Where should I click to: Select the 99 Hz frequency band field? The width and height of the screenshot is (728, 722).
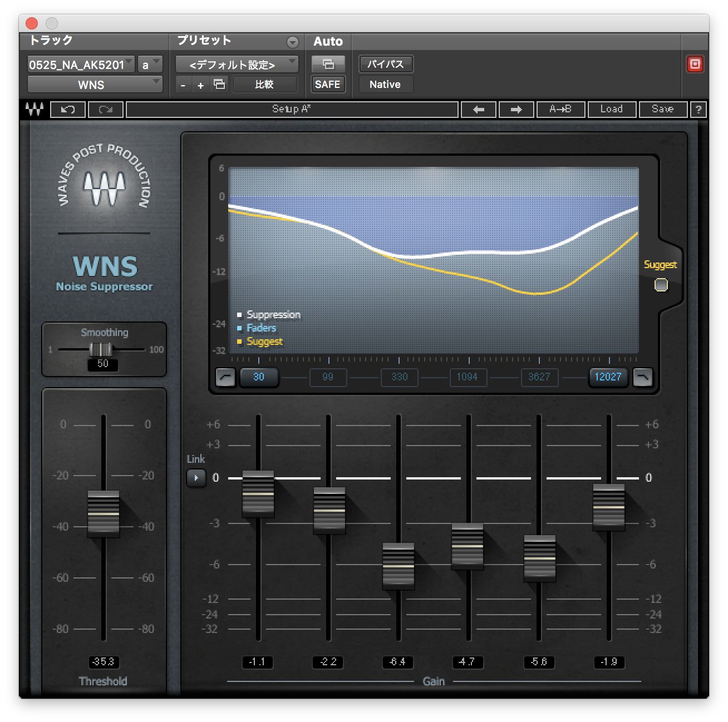(x=328, y=377)
